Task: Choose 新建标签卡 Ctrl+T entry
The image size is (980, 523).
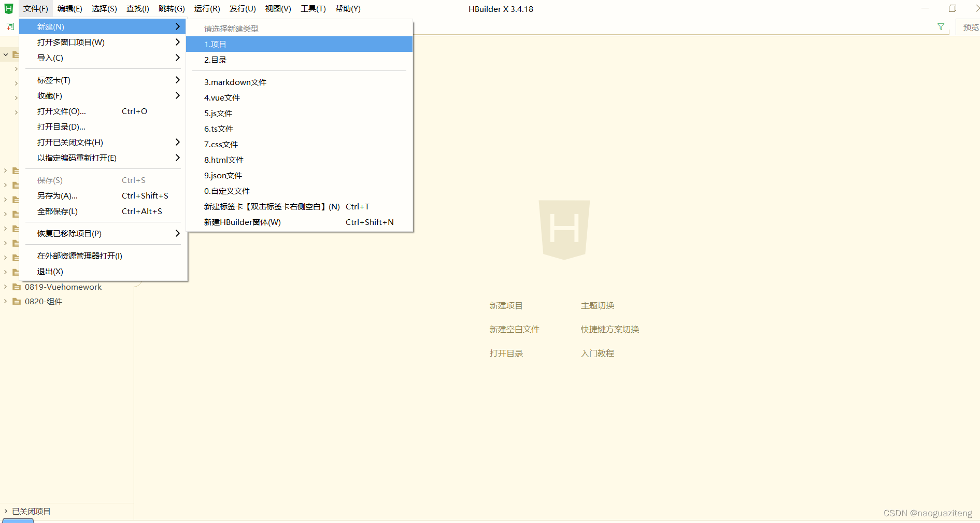Action: click(x=299, y=206)
